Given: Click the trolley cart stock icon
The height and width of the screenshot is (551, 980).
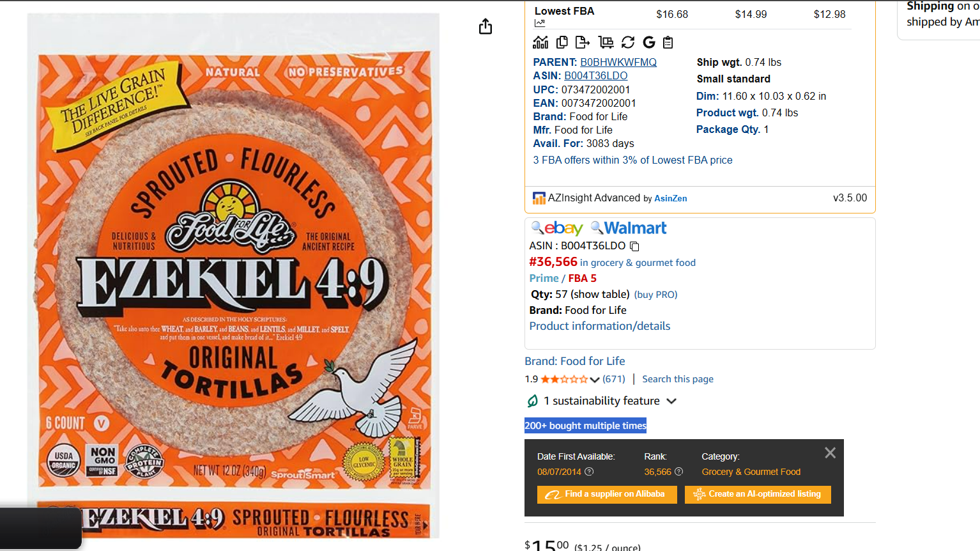Looking at the screenshot, I should [606, 42].
